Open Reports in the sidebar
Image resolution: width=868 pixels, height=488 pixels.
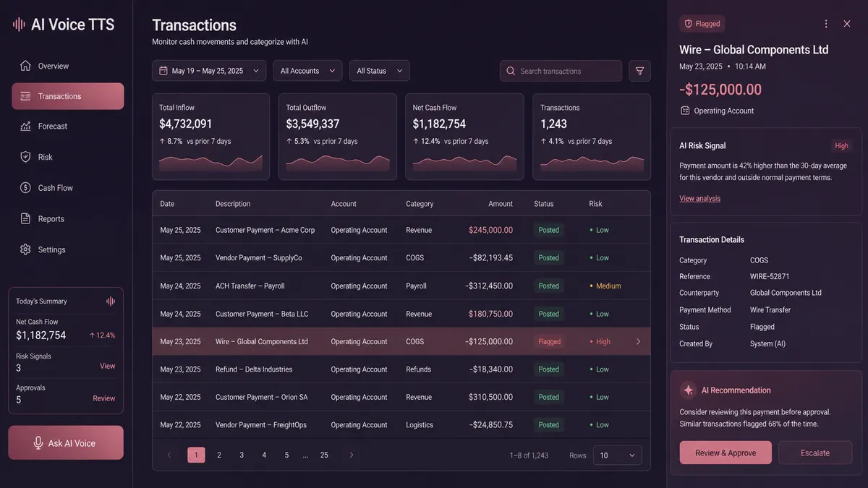click(x=67, y=218)
